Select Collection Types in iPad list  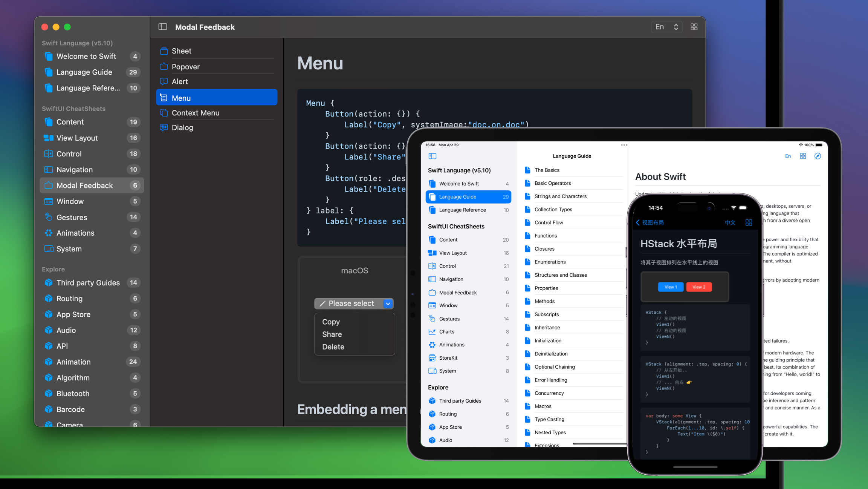tap(573, 209)
